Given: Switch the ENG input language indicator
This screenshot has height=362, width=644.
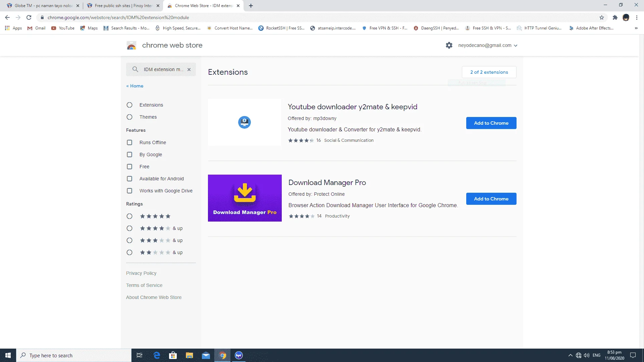Looking at the screenshot, I should coord(596,355).
